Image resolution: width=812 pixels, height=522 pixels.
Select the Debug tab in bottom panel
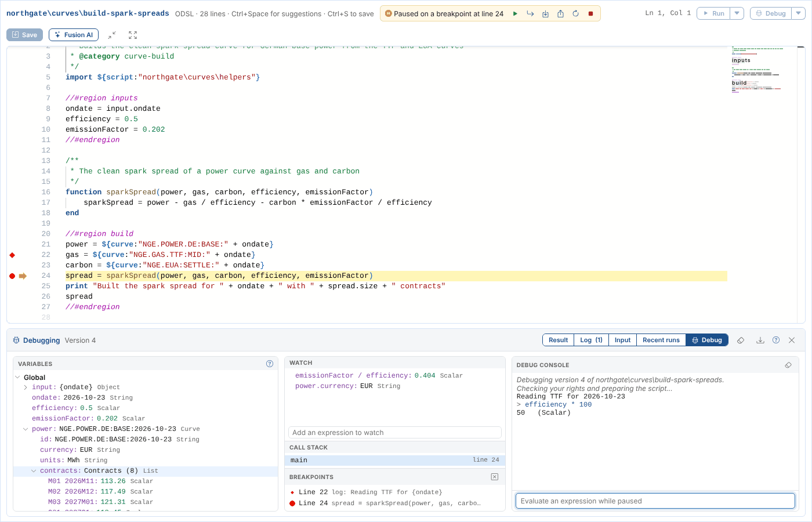pos(706,340)
